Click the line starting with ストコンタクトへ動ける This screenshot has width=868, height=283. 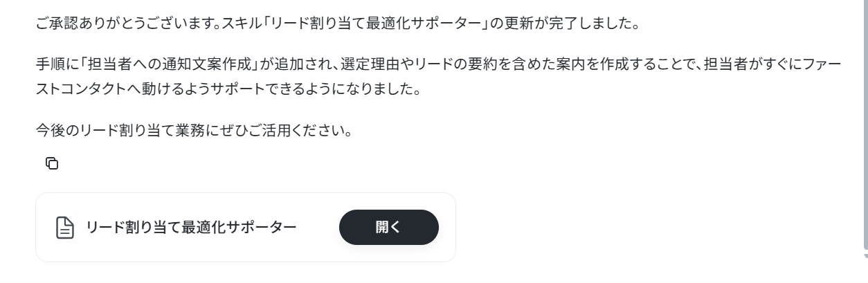pyautogui.click(x=227, y=91)
